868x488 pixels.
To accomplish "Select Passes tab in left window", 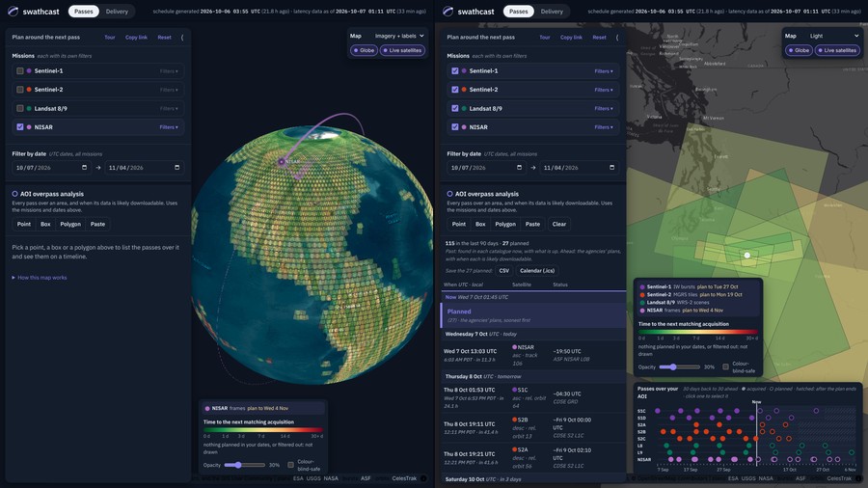I will 84,11.
